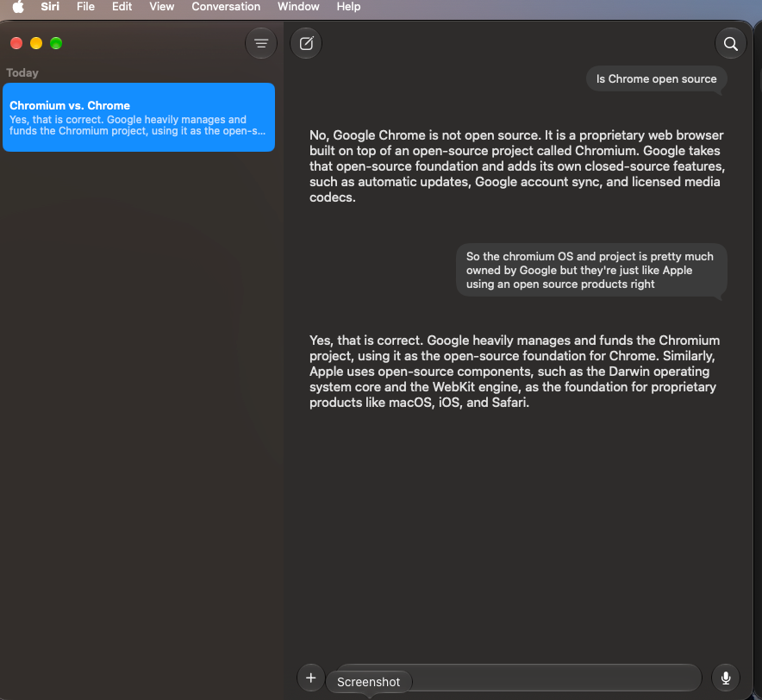
Task: Open the Help menu
Action: click(348, 7)
